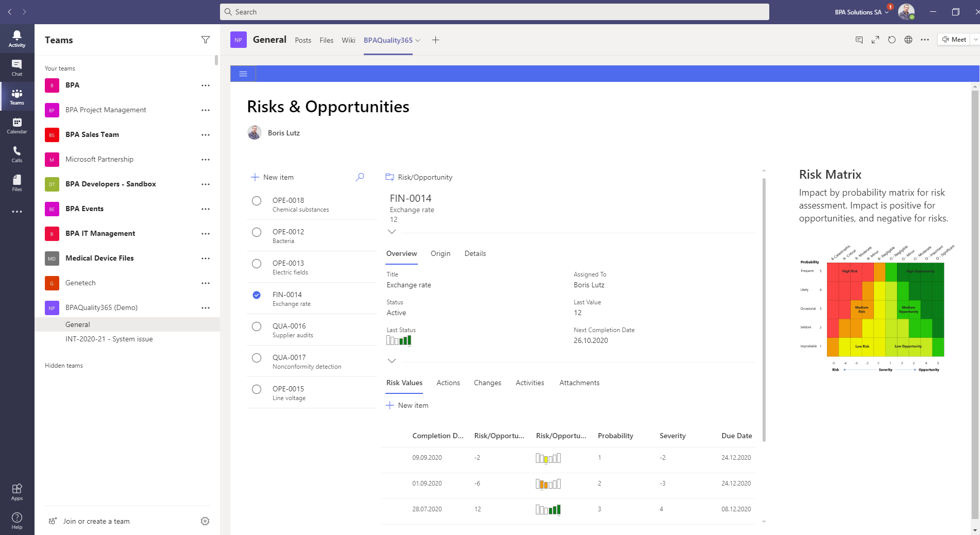Open the Calendar app
This screenshot has width=980, height=535.
point(17,125)
